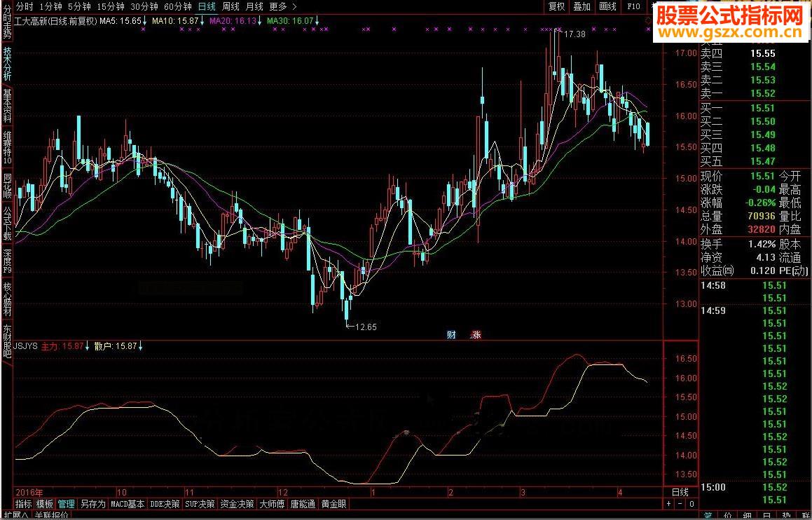Open 同花顺 sidebar tab
Viewport: 812px width, 520px height.
(7, 186)
